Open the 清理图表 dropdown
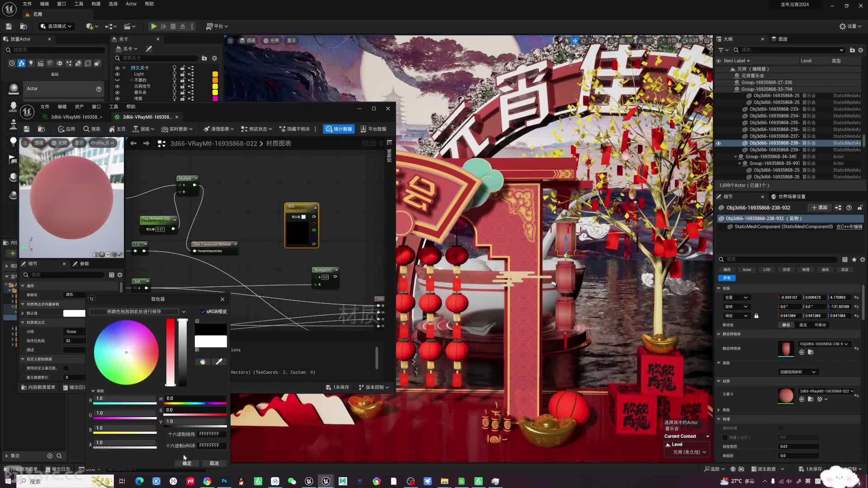Image resolution: width=868 pixels, height=488 pixels. click(x=218, y=129)
